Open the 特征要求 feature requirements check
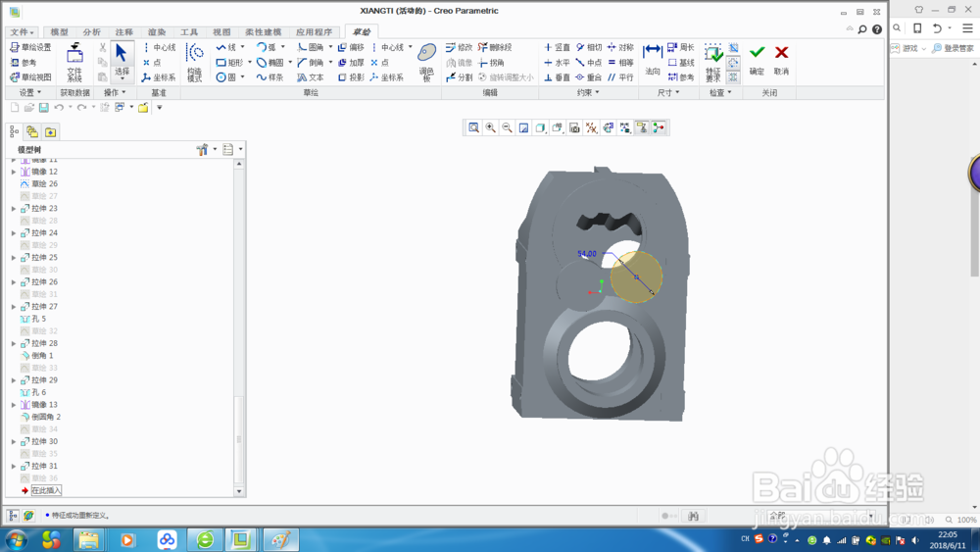980x552 pixels. coord(713,63)
